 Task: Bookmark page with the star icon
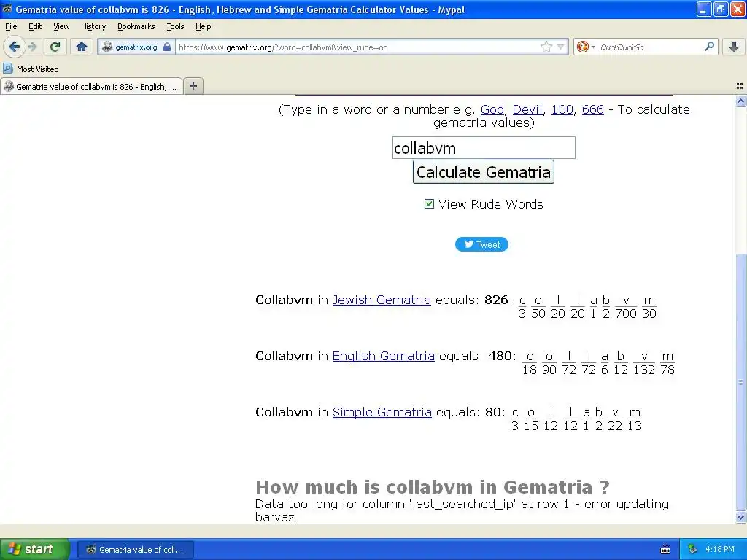(x=546, y=47)
